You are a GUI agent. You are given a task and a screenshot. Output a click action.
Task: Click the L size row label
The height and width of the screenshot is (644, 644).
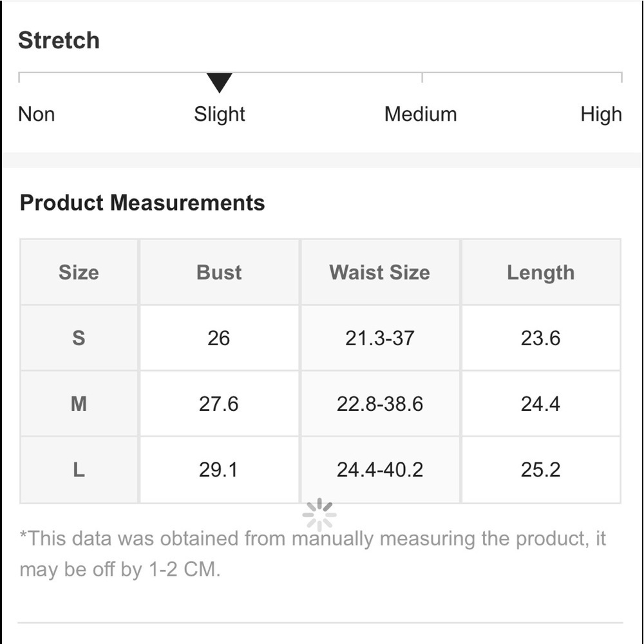(x=79, y=470)
